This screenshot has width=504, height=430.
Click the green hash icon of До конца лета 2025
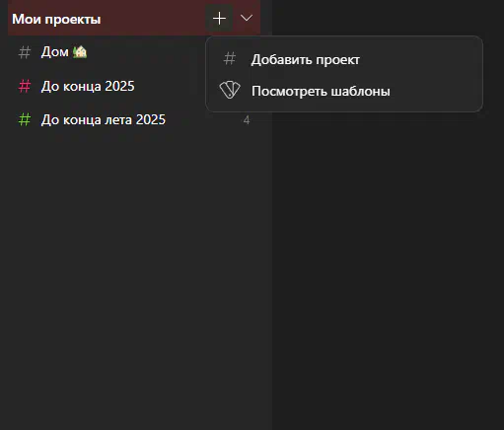[25, 119]
